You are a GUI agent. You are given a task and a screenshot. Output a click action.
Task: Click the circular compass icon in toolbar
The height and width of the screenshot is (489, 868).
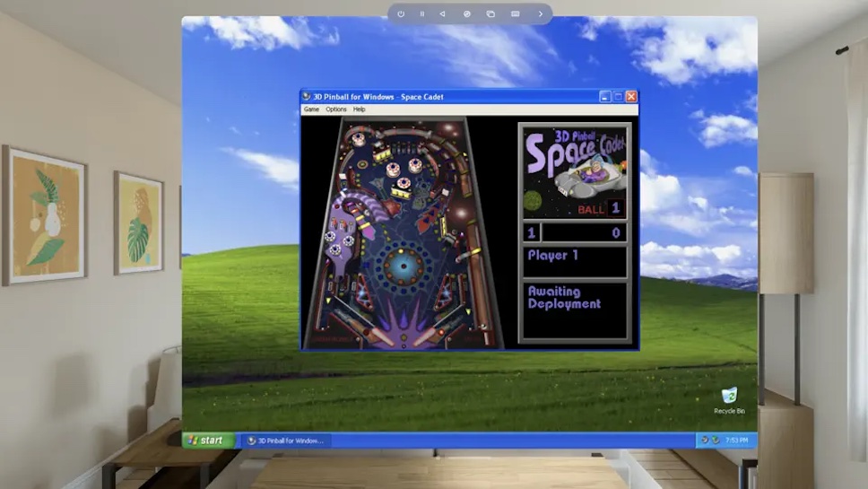[x=466, y=14]
